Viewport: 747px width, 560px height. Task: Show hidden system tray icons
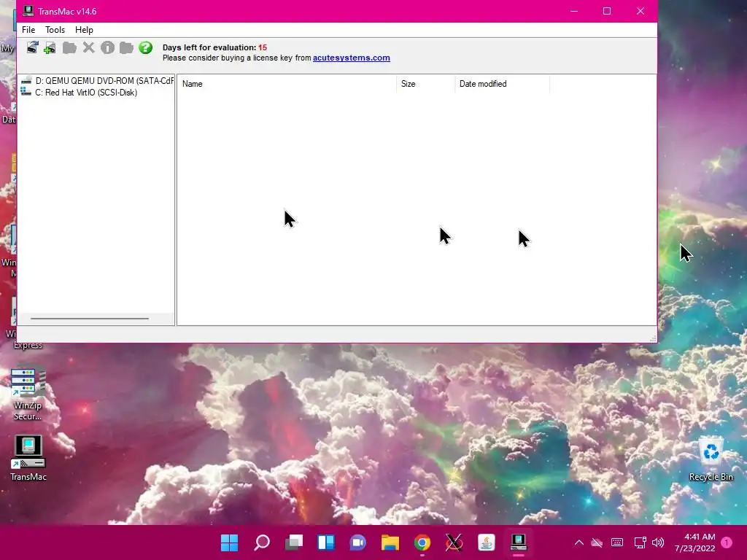point(578,542)
